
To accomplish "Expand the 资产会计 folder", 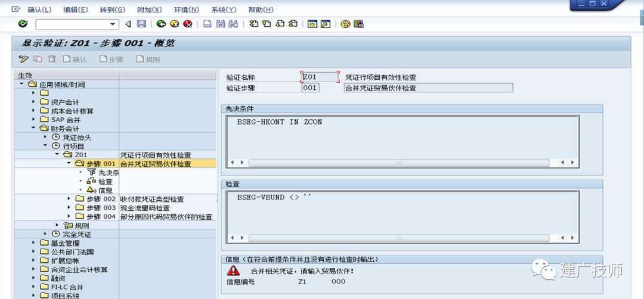I will point(33,102).
